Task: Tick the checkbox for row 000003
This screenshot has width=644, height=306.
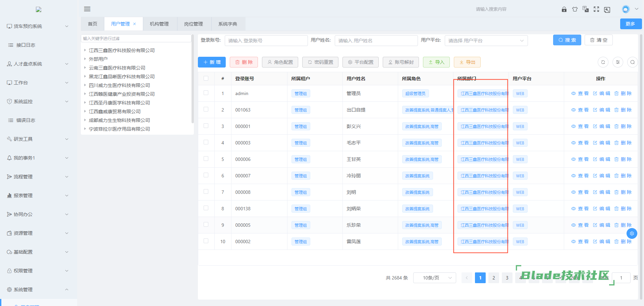Action: (x=206, y=142)
